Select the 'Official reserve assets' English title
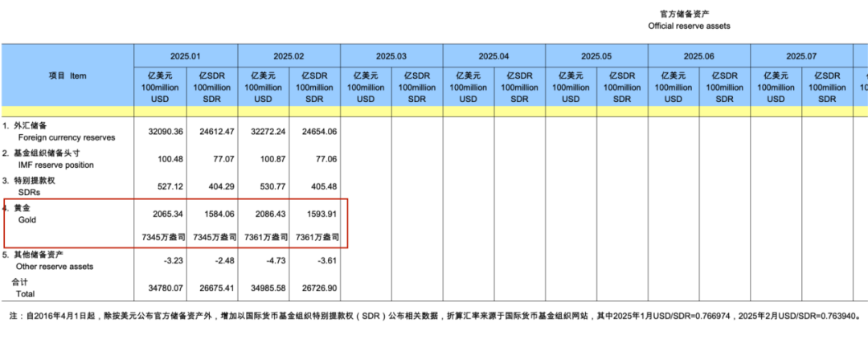Viewport: 868px width, 343px height. pyautogui.click(x=690, y=26)
